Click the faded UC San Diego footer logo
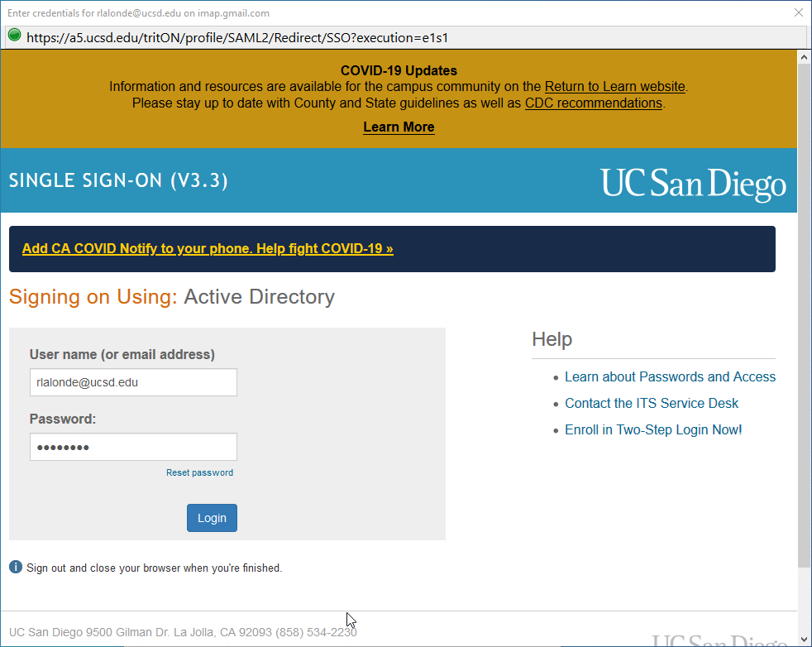The width and height of the screenshot is (812, 647). pos(720,639)
